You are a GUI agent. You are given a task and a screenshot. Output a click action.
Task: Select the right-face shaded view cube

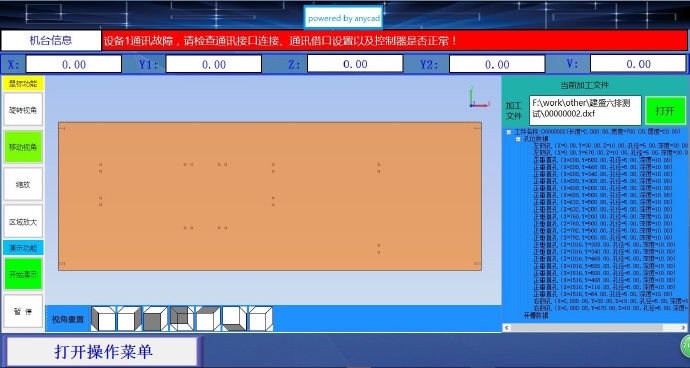(x=129, y=319)
